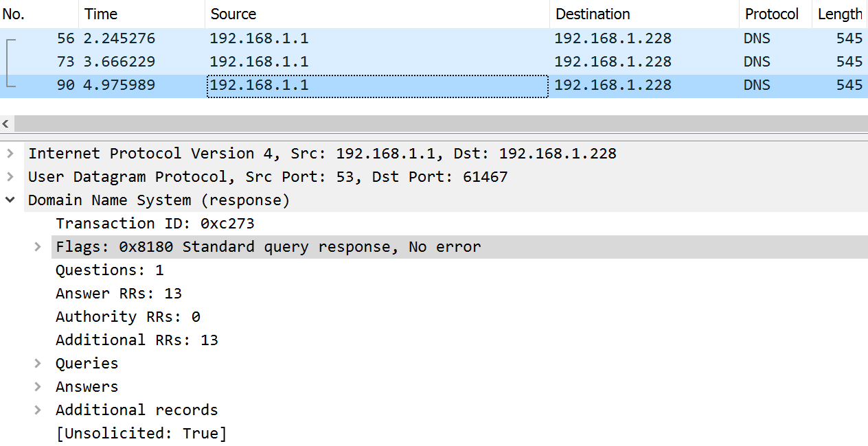The width and height of the screenshot is (868, 446).
Task: Click the horizontal scrollbar left arrow
Action: [x=6, y=124]
